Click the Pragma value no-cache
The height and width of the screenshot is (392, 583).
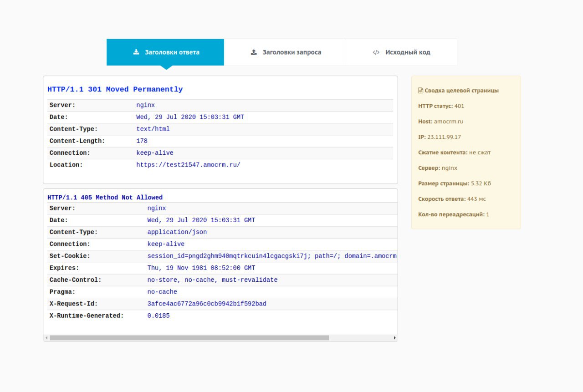coord(162,292)
